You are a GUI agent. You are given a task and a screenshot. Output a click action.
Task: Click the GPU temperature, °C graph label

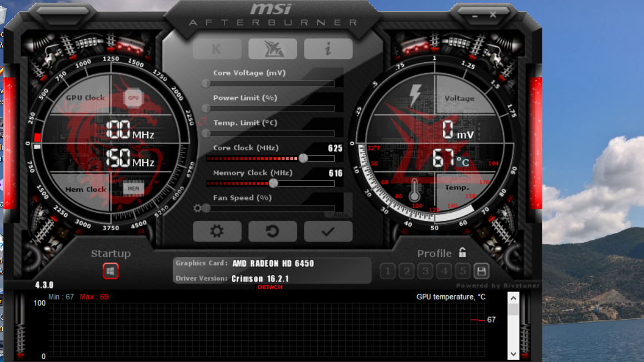(451, 296)
